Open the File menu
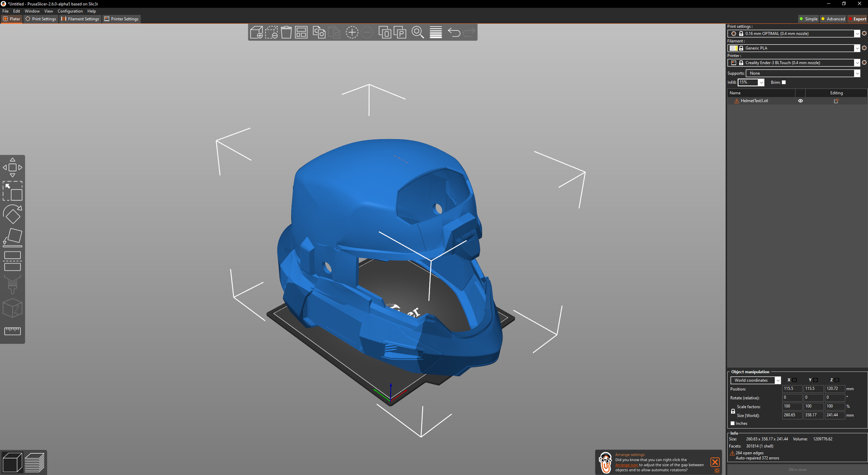Image resolution: width=868 pixels, height=475 pixels. [5, 11]
